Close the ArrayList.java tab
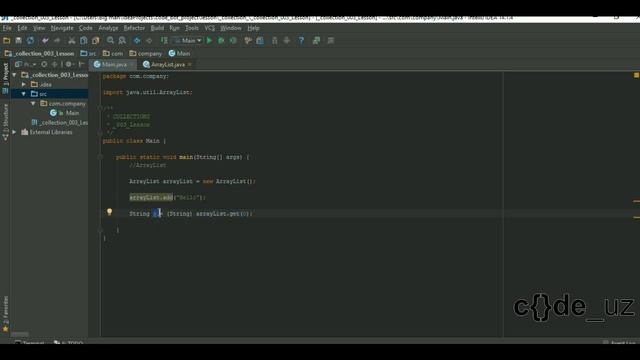640x360 pixels. point(190,64)
